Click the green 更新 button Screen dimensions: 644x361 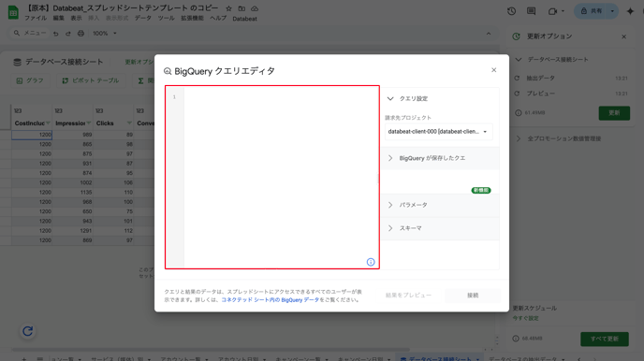pos(614,113)
